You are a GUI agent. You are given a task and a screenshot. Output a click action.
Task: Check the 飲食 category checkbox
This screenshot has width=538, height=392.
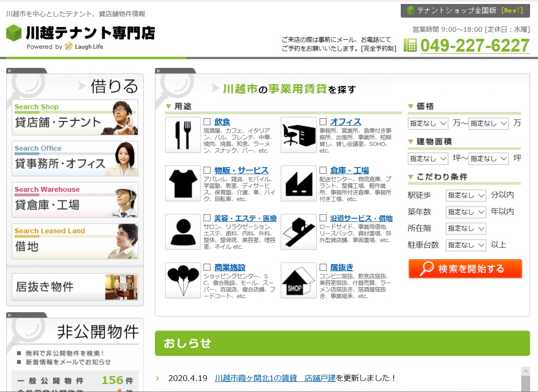[x=207, y=122]
